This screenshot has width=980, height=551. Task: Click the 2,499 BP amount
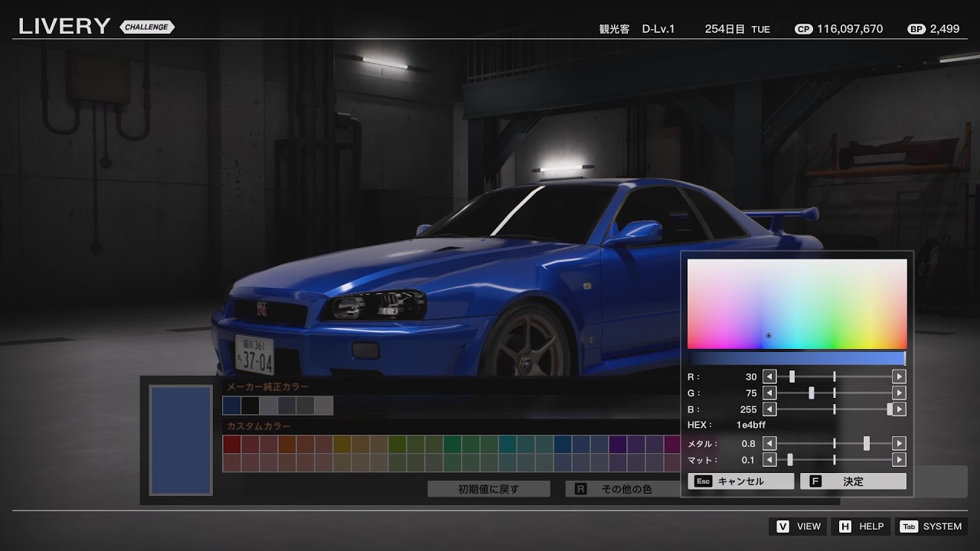[945, 29]
